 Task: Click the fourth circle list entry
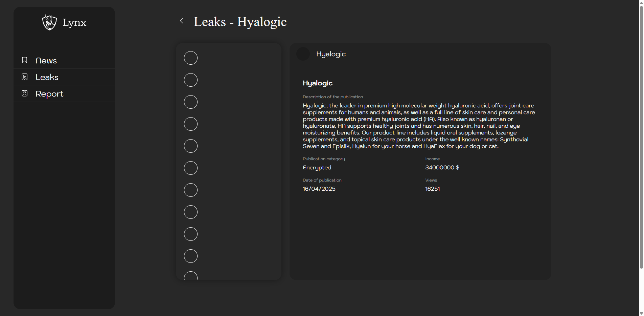[x=191, y=124]
